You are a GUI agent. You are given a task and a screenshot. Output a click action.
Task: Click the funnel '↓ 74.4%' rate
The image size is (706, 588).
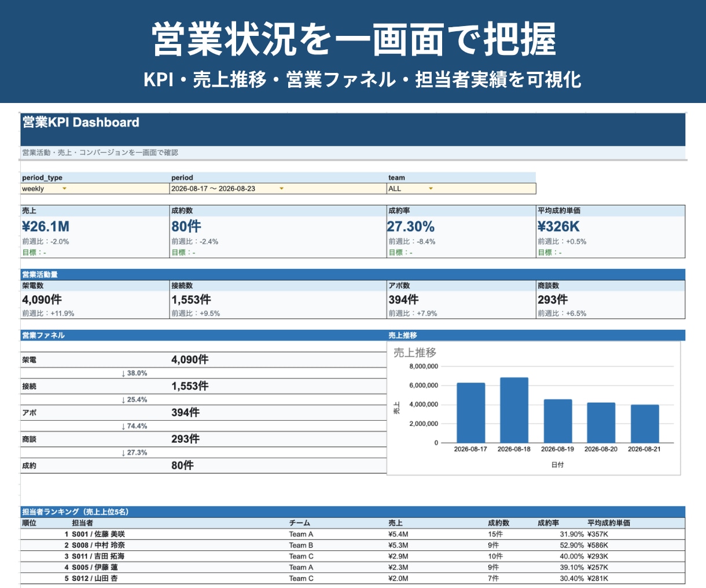(134, 427)
